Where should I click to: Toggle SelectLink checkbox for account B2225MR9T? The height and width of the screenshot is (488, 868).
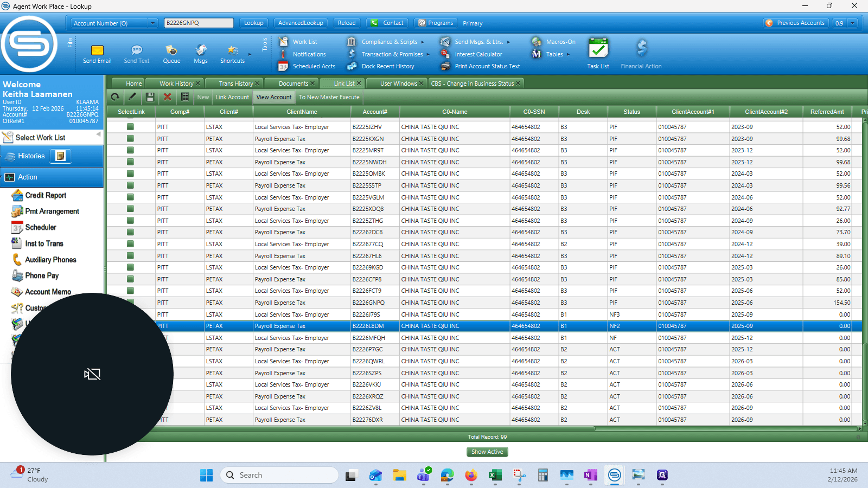(x=131, y=150)
